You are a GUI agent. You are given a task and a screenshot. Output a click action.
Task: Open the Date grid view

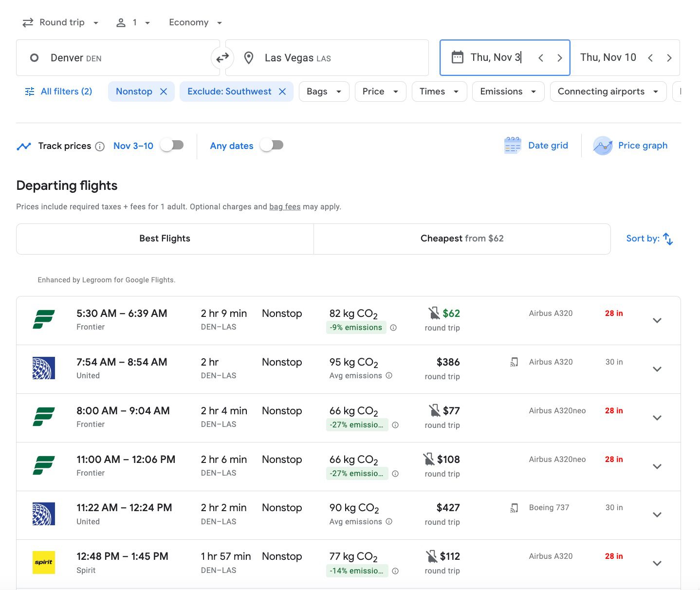point(536,146)
